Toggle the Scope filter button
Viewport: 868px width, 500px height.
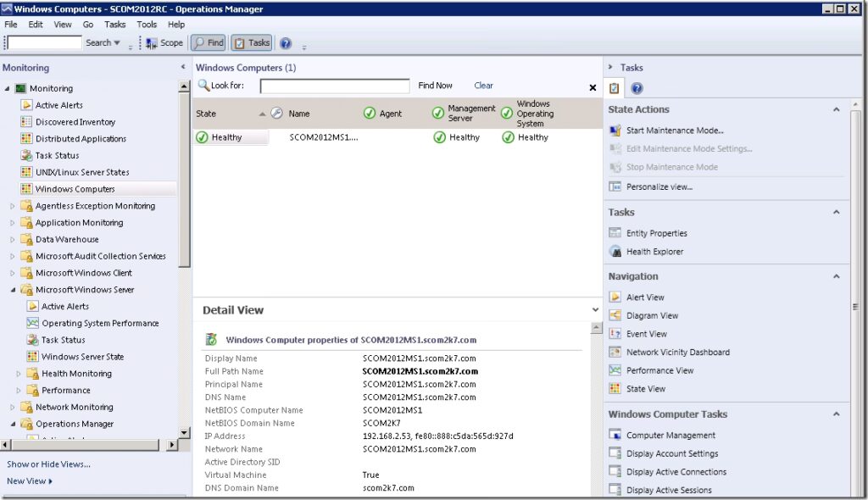pyautogui.click(x=164, y=42)
